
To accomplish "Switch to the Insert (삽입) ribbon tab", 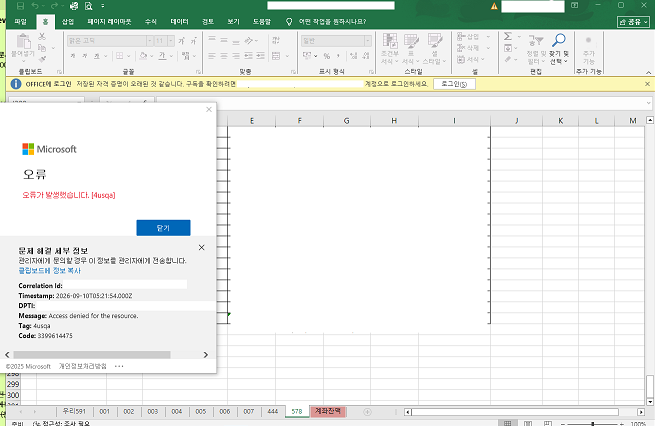I will pyautogui.click(x=68, y=22).
